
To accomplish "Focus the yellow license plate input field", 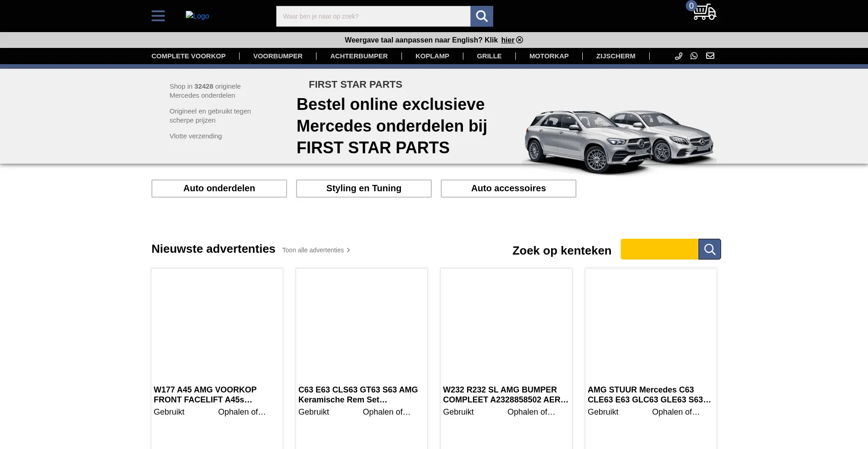I will [659, 249].
